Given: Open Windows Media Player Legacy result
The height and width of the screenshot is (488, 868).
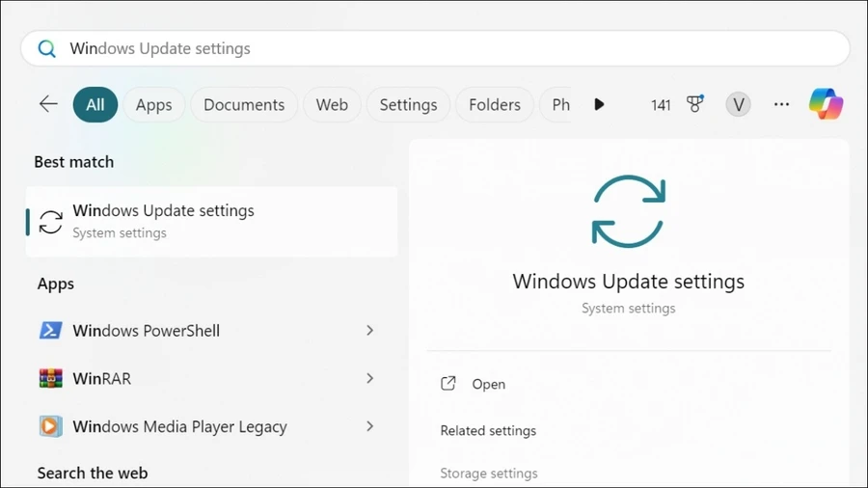Looking at the screenshot, I should click(x=211, y=426).
